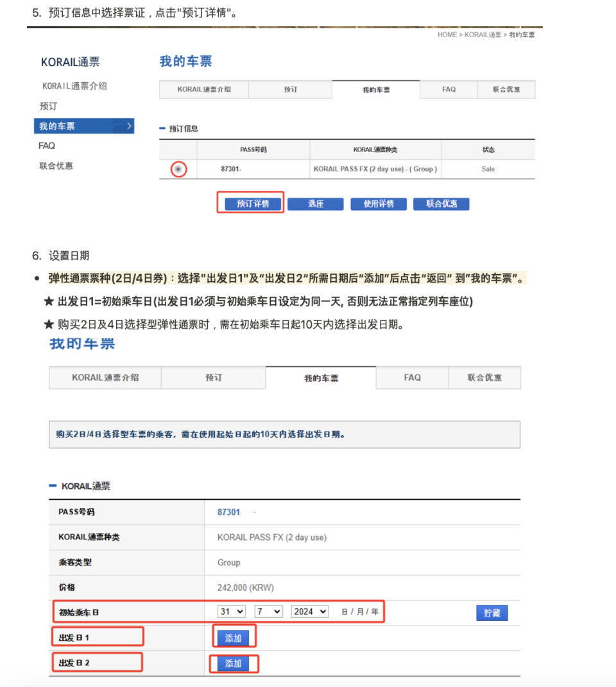Select 我的车票 tab in step 6 screenshot
The image size is (616, 687).
(321, 378)
